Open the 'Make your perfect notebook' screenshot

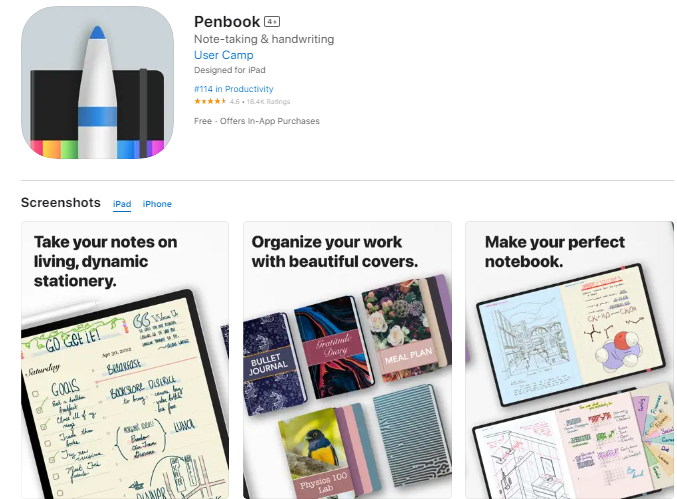[569, 360]
